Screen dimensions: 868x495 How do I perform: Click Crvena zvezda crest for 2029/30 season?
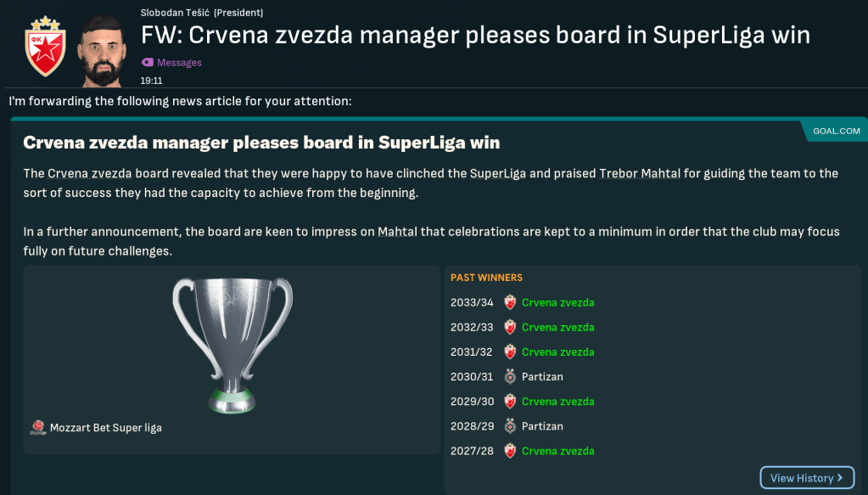coord(510,401)
